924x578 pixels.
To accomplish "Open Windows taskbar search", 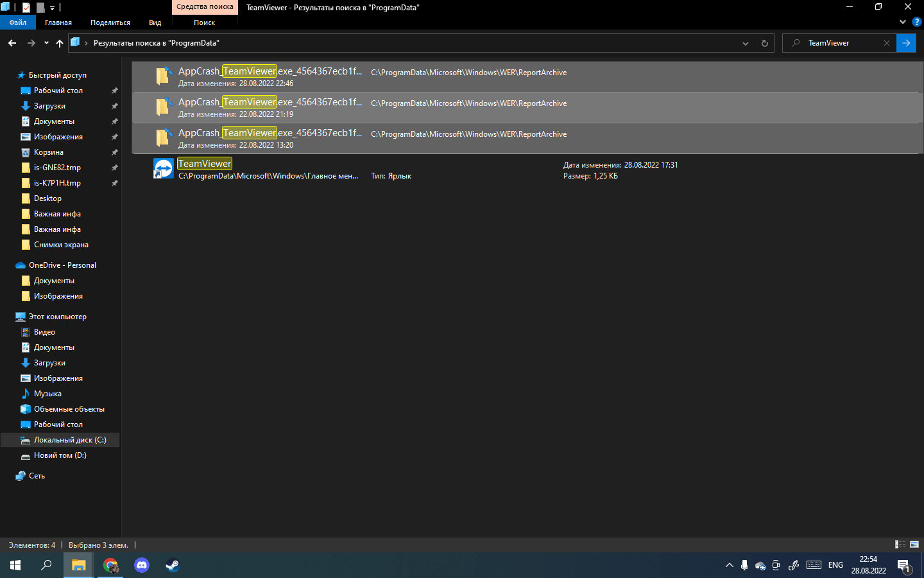I will (46, 565).
